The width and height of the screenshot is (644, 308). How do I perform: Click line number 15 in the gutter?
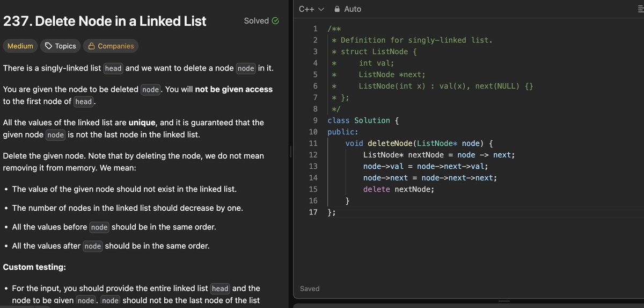pyautogui.click(x=313, y=189)
